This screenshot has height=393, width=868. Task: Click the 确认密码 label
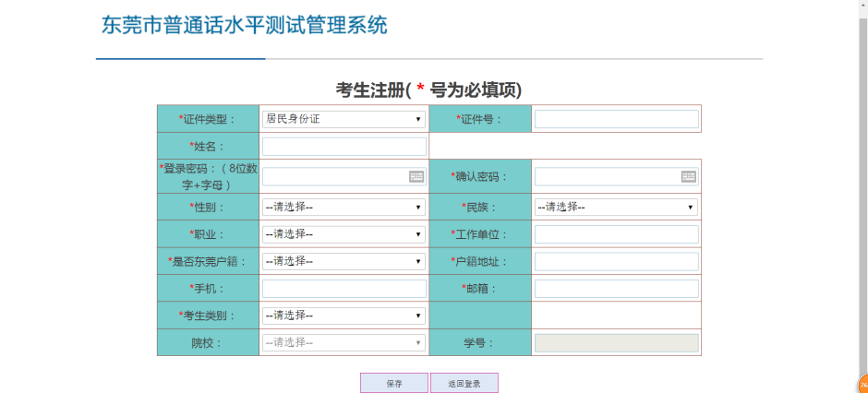[x=480, y=177]
